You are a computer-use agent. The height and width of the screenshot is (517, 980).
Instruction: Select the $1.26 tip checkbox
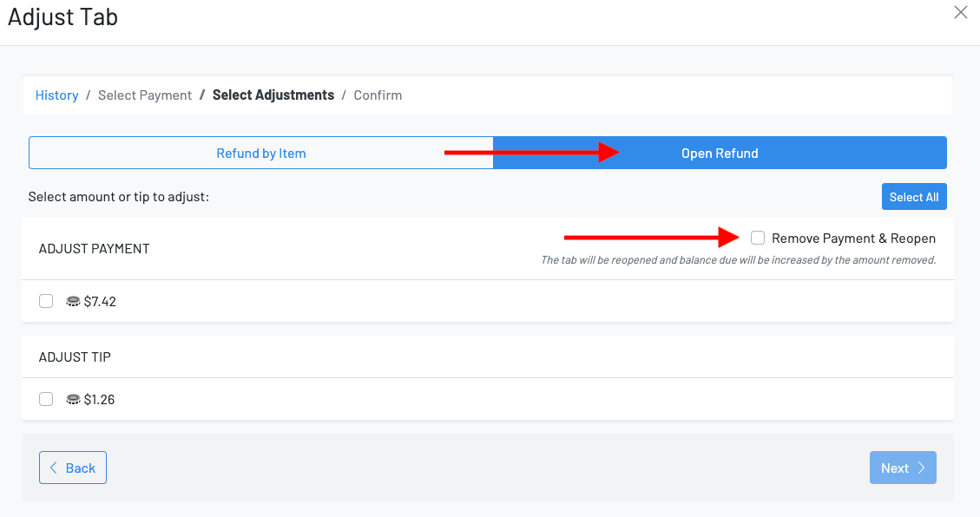(x=46, y=399)
